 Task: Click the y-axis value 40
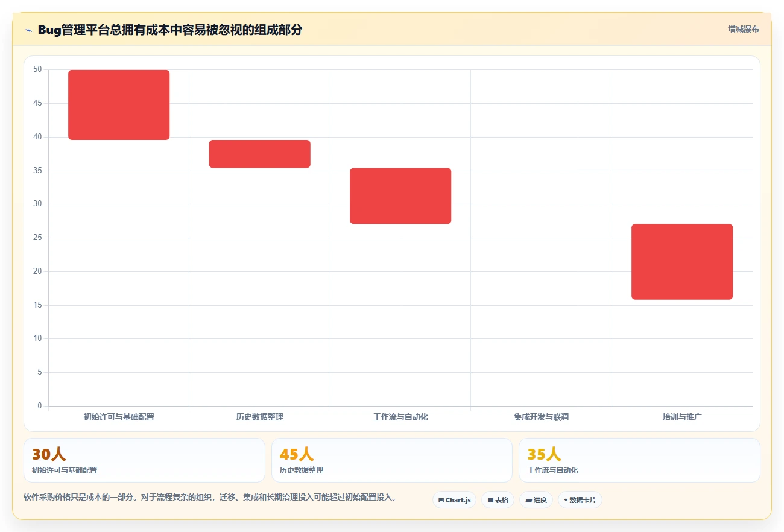click(37, 137)
